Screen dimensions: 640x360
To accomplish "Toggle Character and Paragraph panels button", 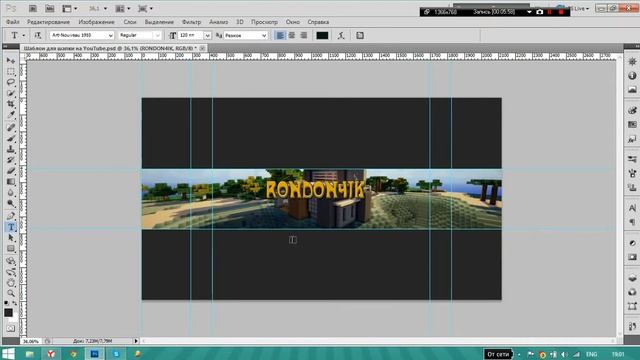I will coord(360,36).
